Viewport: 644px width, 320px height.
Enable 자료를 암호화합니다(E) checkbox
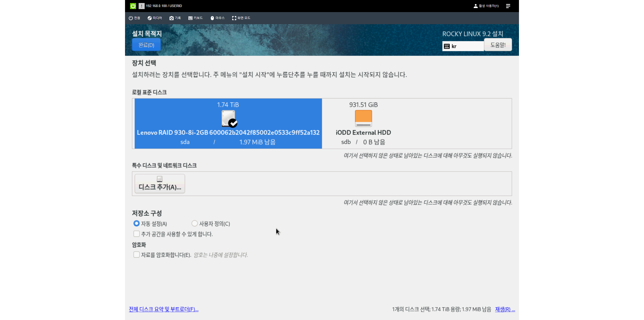(136, 255)
